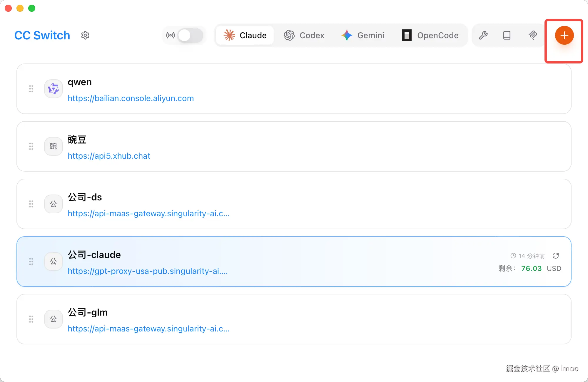The width and height of the screenshot is (588, 382).
Task: Grab the drag handle of 公司-ds
Action: [31, 204]
